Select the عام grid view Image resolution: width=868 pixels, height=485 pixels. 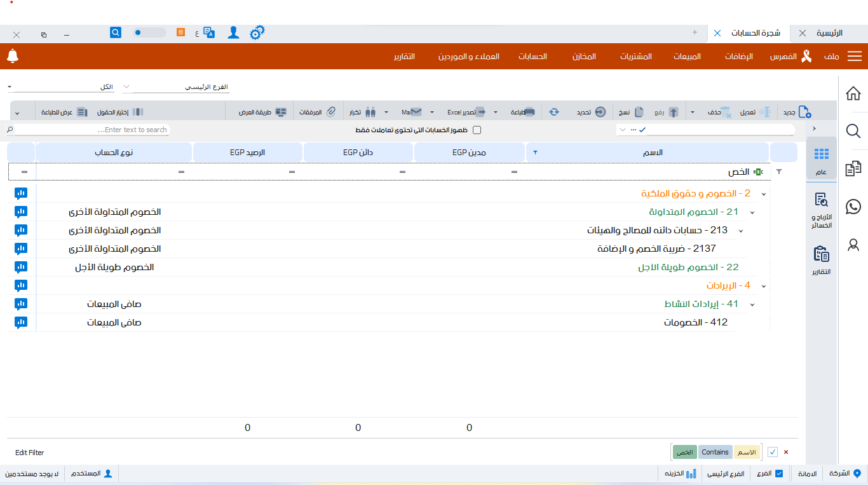coord(821,159)
